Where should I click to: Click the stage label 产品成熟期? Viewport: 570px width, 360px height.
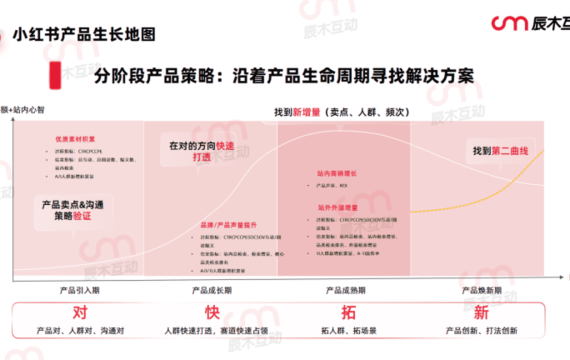(345, 290)
